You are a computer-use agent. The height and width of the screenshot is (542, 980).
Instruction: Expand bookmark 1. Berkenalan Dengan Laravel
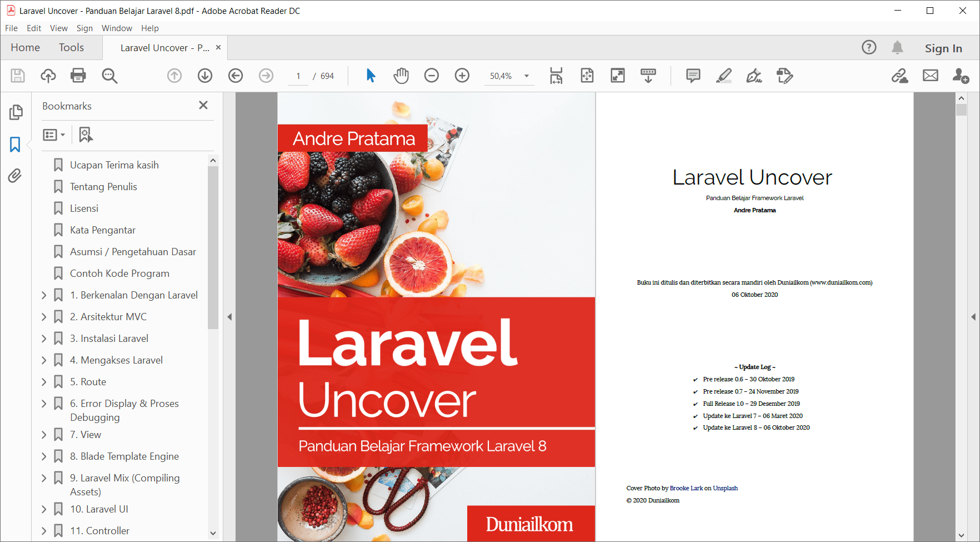click(x=44, y=295)
